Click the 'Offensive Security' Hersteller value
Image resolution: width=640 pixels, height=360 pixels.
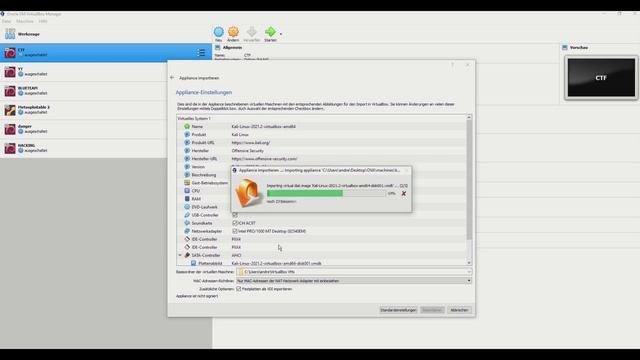tap(247, 151)
